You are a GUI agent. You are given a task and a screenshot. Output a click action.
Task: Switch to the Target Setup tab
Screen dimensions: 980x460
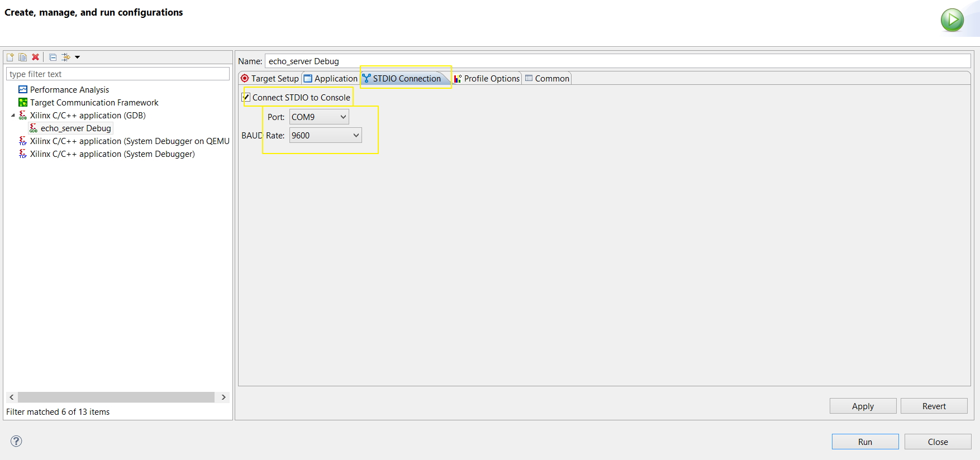point(270,78)
